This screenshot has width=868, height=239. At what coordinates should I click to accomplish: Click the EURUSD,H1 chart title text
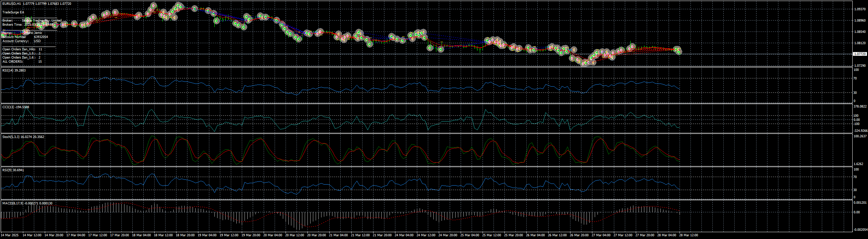point(11,3)
